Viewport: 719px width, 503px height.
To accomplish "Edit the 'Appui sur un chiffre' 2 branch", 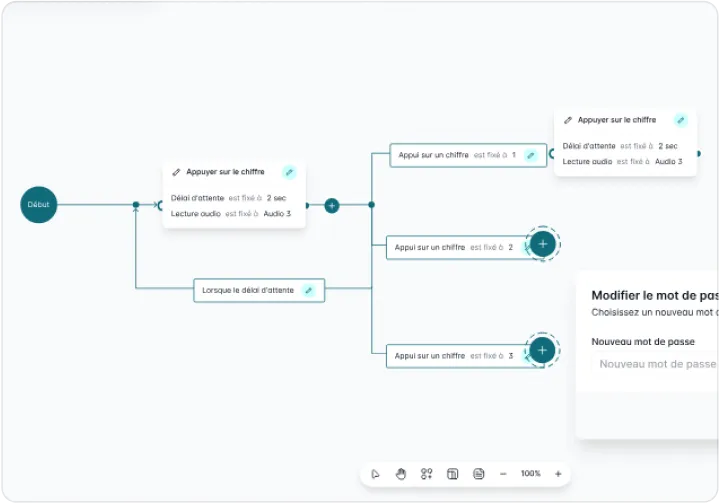I will [527, 247].
